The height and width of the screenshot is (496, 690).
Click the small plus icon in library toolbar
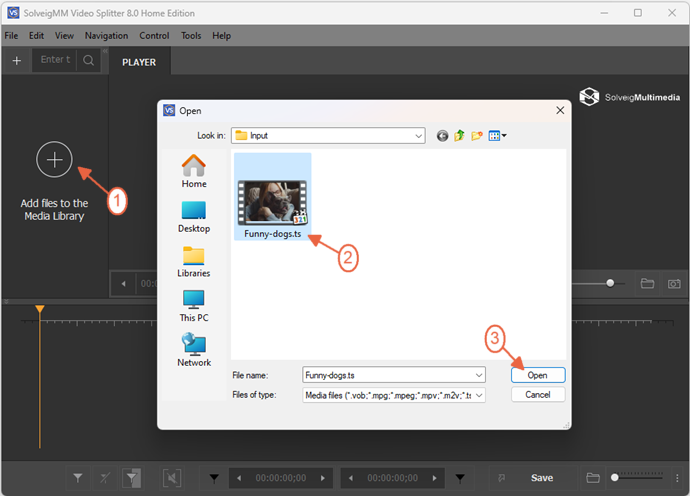17,60
